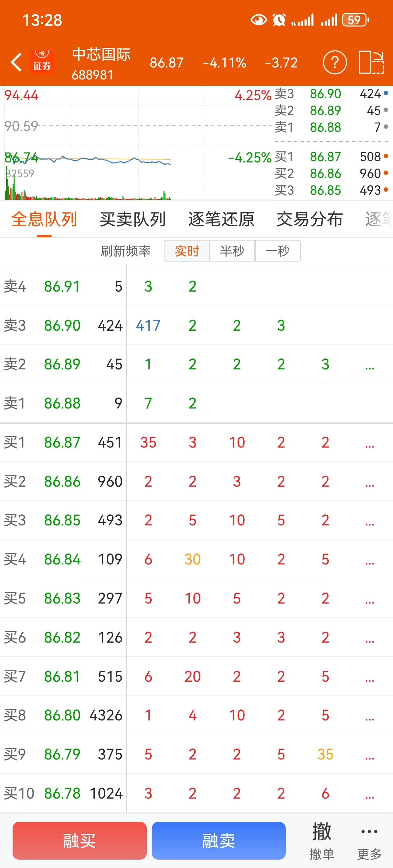Tap the orange dot beside 买1 508
The width and height of the screenshot is (393, 868).
click(386, 156)
